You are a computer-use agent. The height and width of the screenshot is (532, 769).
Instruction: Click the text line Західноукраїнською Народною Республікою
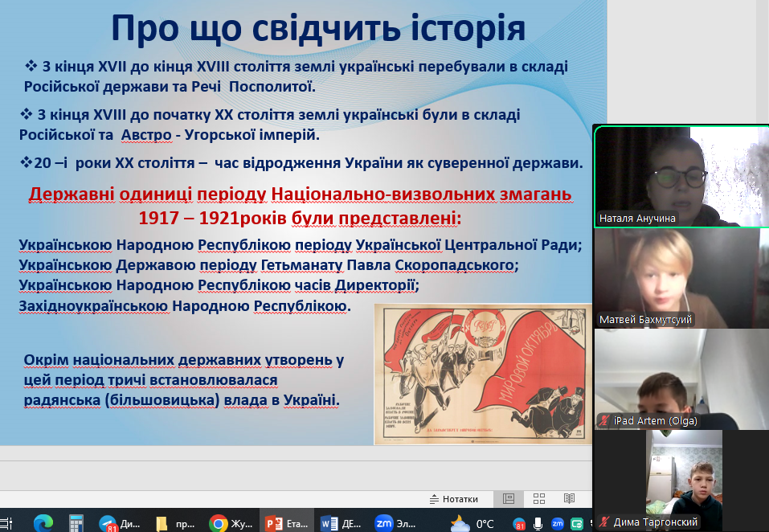185,306
